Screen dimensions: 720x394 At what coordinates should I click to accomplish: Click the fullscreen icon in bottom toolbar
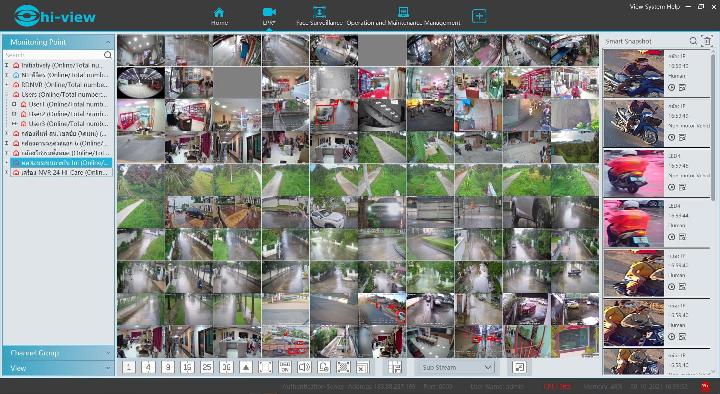265,367
